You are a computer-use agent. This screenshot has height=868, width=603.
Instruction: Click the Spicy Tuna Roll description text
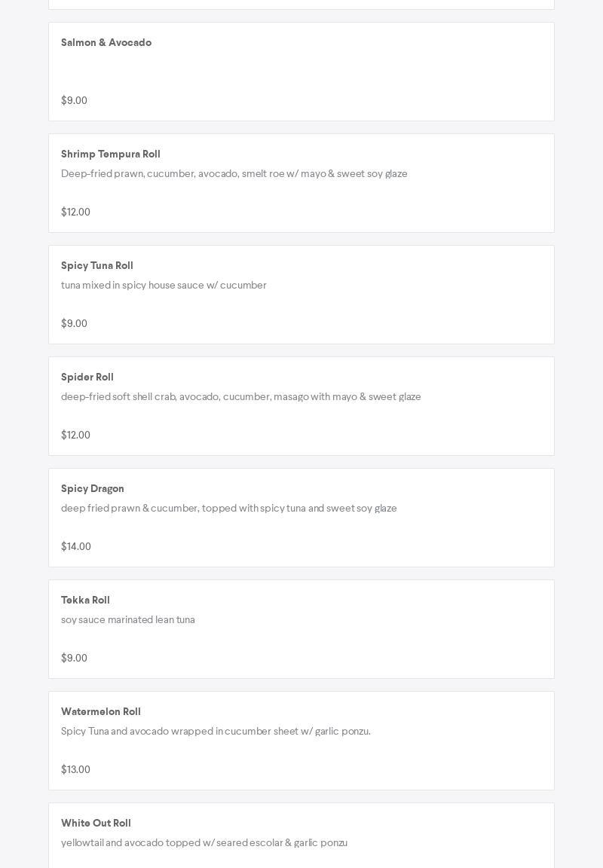click(164, 286)
